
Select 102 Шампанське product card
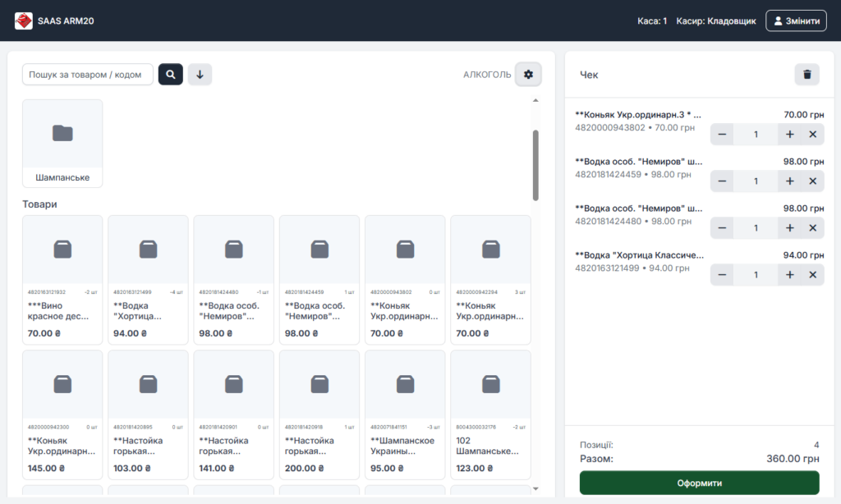pyautogui.click(x=490, y=415)
